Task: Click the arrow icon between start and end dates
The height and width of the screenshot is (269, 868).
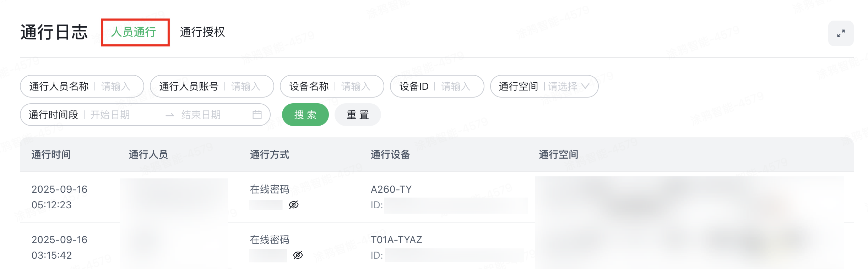Action: [169, 114]
